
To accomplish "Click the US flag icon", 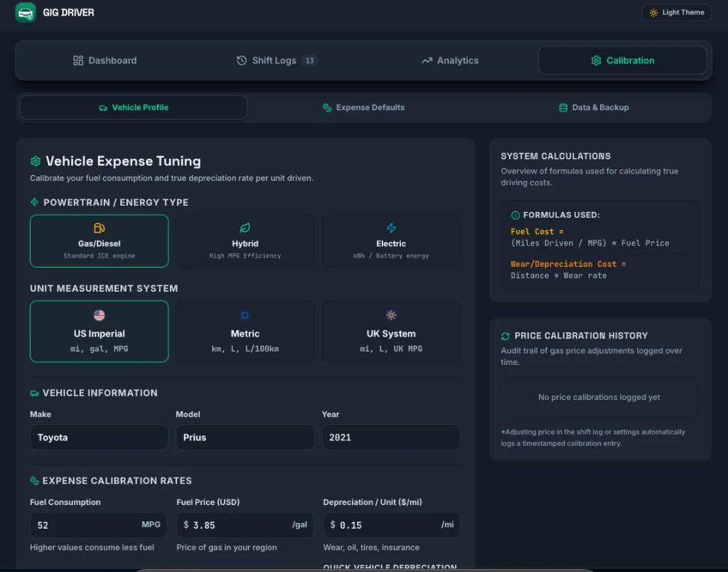I will point(100,315).
